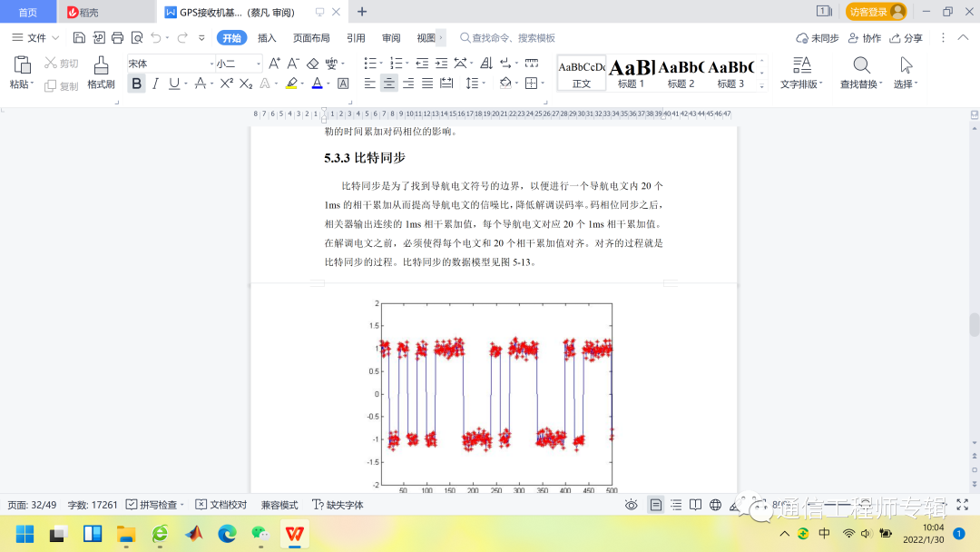
Task: Click the 协作 collaborate button
Action: (x=865, y=38)
